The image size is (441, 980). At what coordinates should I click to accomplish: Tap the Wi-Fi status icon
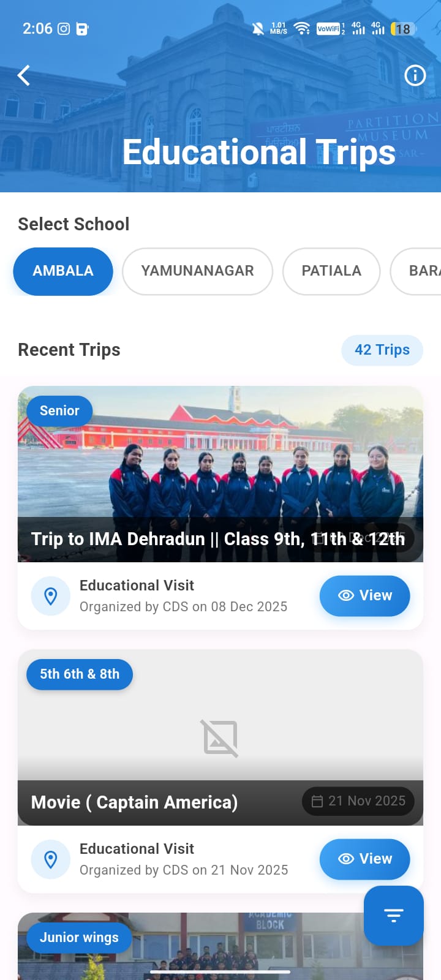(x=301, y=29)
